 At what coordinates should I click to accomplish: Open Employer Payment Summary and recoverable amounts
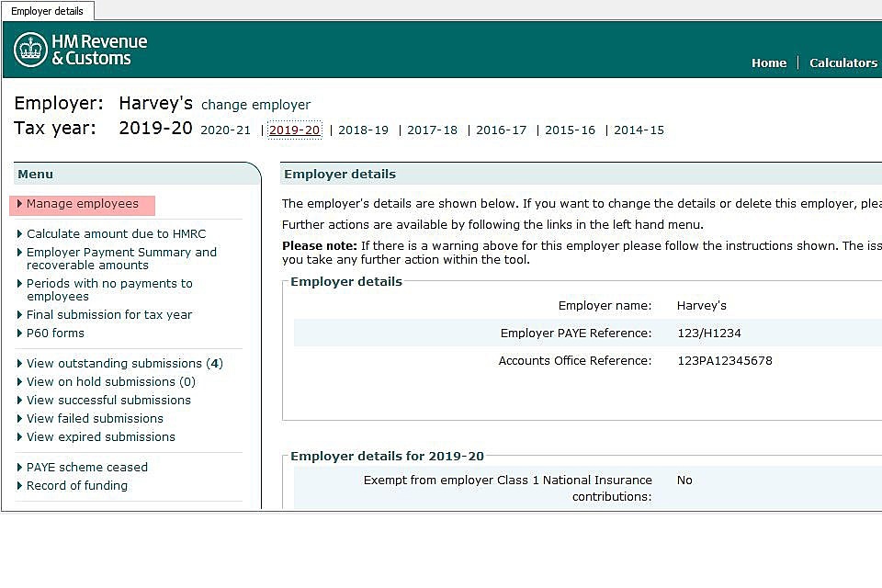click(x=121, y=258)
